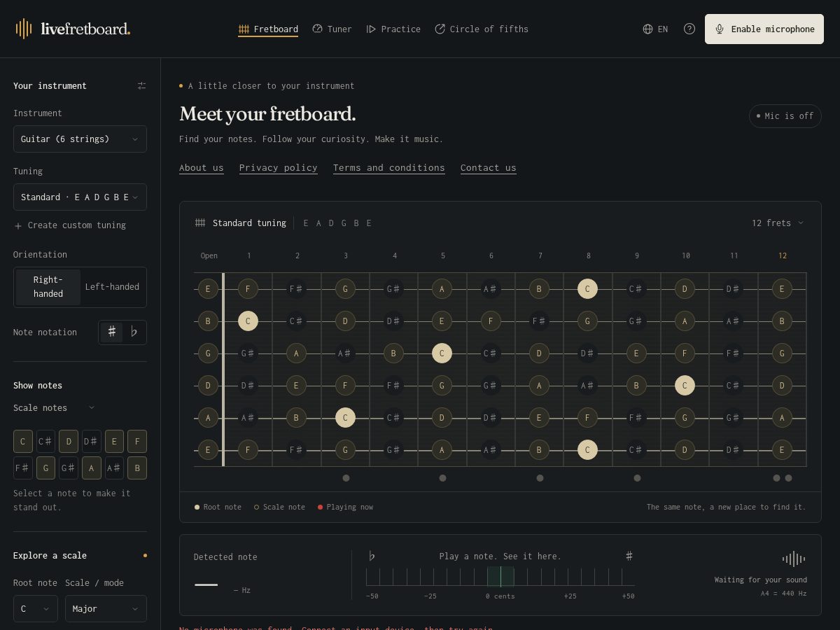Select root note C on A string fret 3
The height and width of the screenshot is (630, 840).
click(x=345, y=417)
